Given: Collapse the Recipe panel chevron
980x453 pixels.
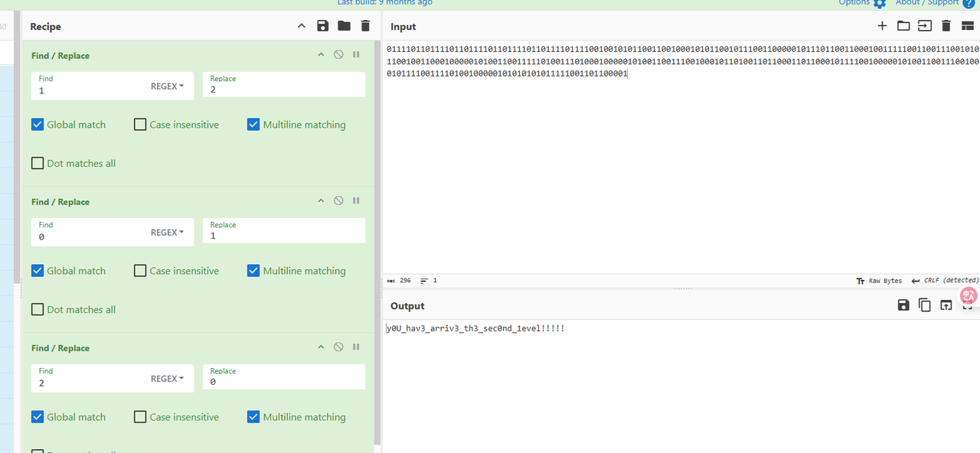Looking at the screenshot, I should [302, 26].
